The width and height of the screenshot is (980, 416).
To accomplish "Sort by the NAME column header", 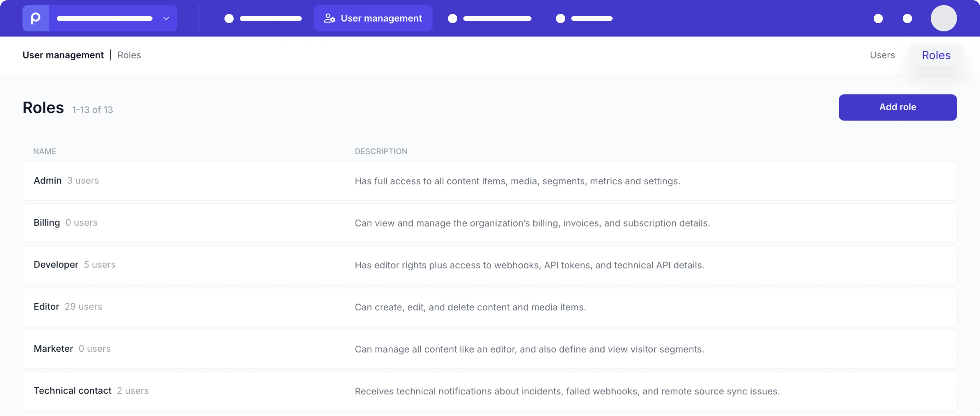I will (x=44, y=151).
